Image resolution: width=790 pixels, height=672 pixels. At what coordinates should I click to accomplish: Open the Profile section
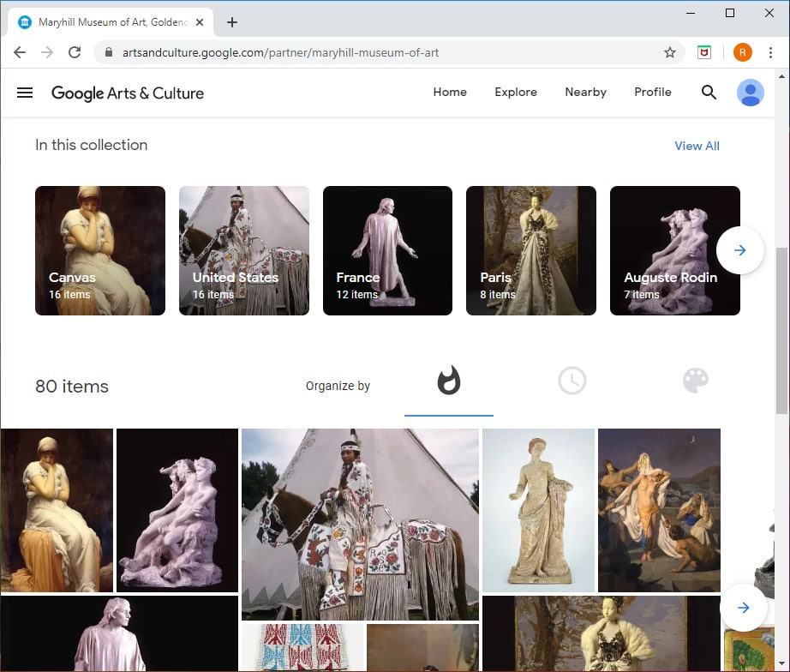pyautogui.click(x=652, y=93)
